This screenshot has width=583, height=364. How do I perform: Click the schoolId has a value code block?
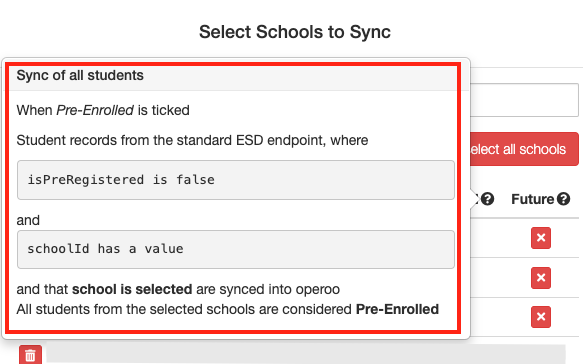point(236,249)
